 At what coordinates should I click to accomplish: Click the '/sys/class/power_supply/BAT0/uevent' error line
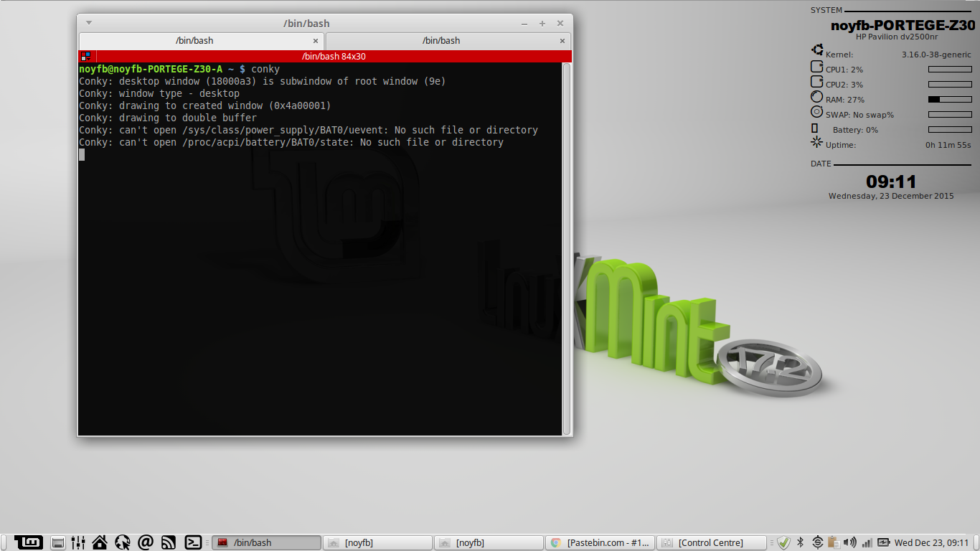(308, 130)
